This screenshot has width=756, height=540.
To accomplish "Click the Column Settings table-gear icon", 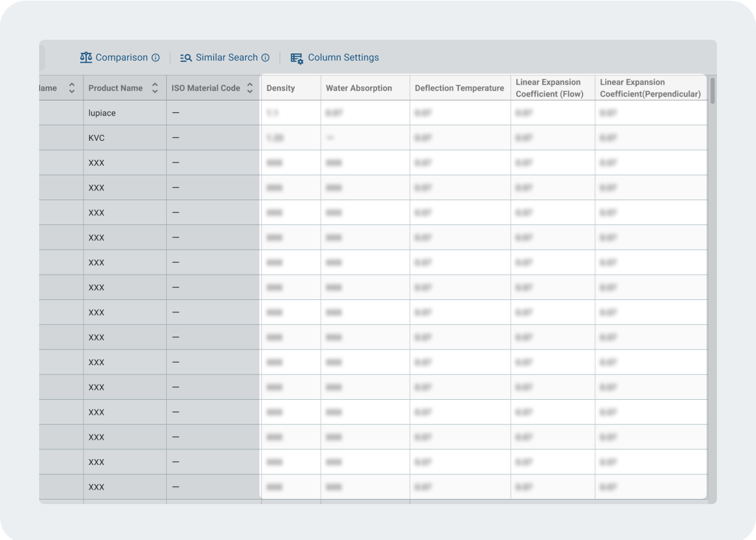I will [x=297, y=58].
